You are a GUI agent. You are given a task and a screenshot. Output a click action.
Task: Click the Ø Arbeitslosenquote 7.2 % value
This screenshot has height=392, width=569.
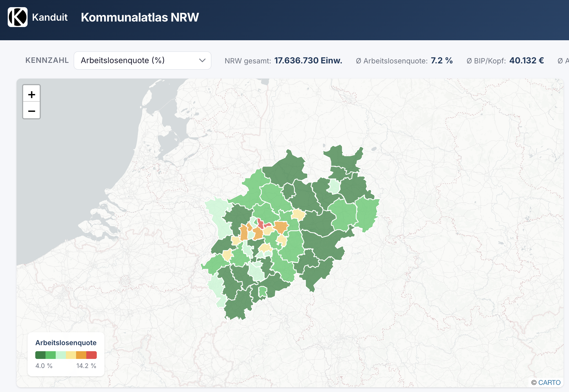click(441, 61)
